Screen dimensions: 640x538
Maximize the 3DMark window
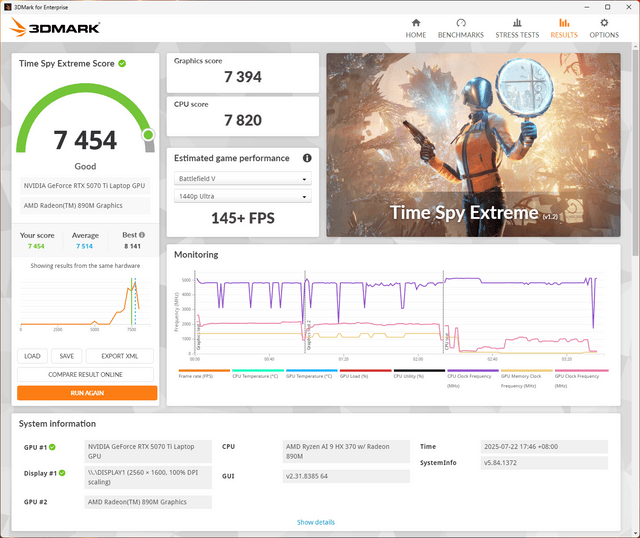tap(607, 7)
